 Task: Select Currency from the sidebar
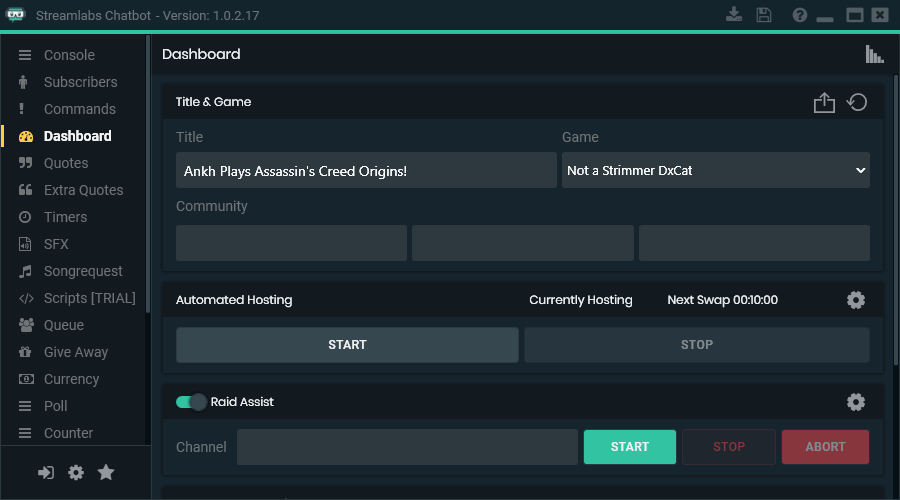point(71,379)
